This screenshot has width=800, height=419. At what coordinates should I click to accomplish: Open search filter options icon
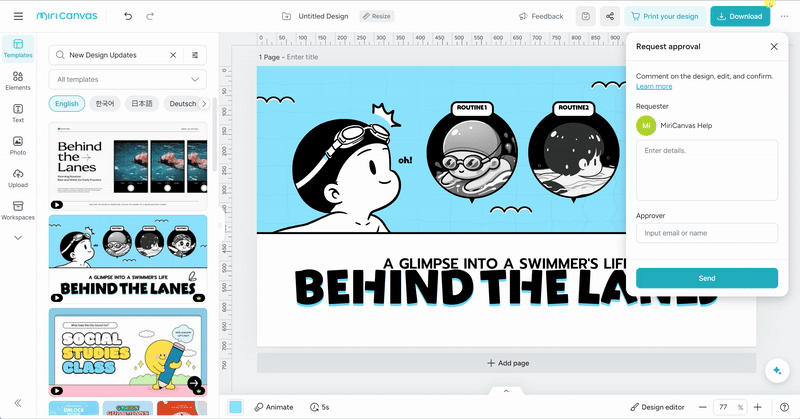coord(195,55)
